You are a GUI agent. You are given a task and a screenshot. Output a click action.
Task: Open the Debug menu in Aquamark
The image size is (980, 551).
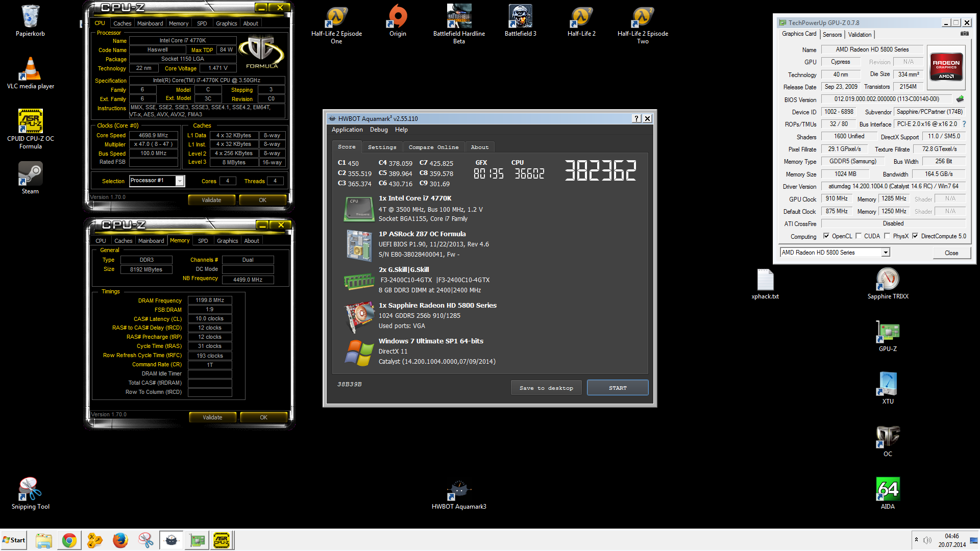tap(379, 130)
